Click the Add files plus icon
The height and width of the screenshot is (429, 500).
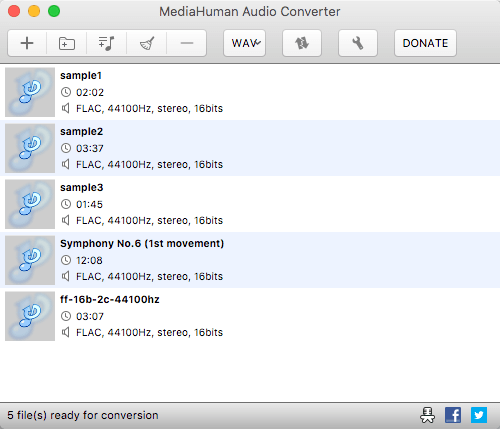(27, 43)
